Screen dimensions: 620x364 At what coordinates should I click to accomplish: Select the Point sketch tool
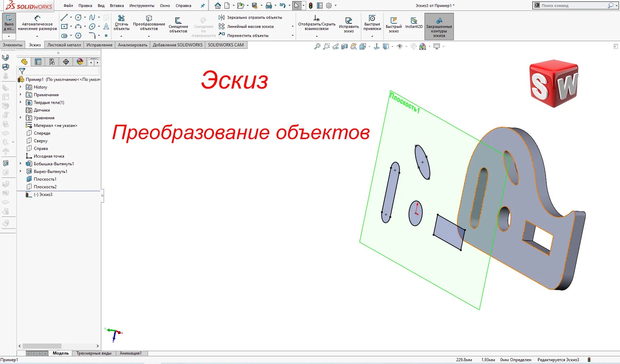coord(106,36)
